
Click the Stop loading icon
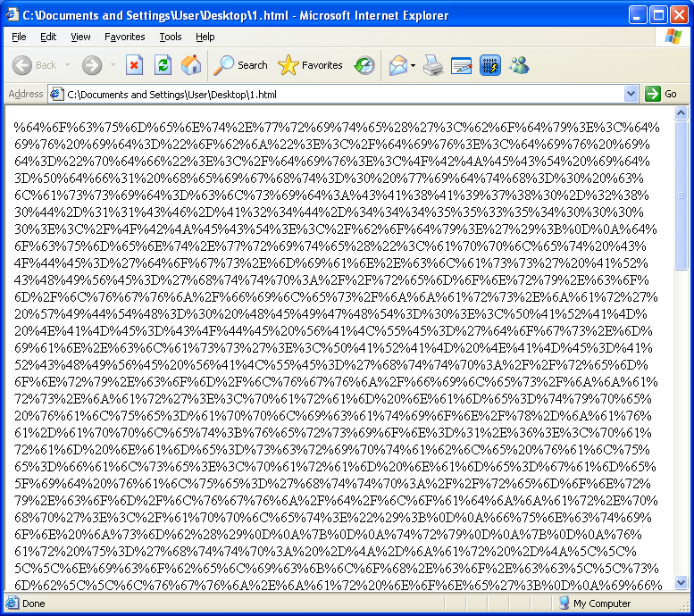pyautogui.click(x=134, y=65)
